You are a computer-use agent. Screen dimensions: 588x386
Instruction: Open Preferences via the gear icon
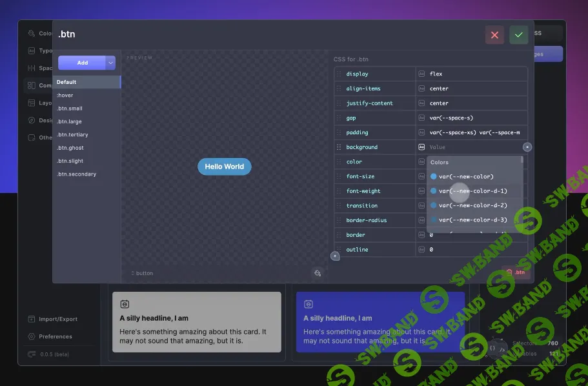(31, 336)
